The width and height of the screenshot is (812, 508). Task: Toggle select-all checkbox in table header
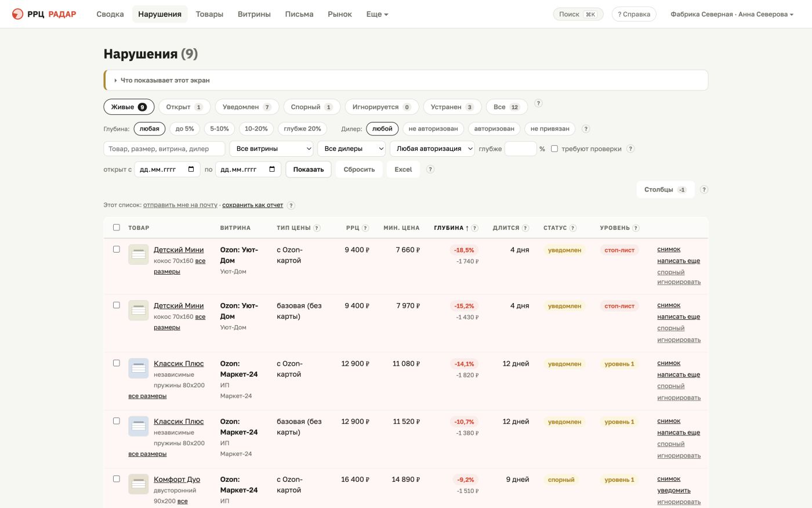116,228
